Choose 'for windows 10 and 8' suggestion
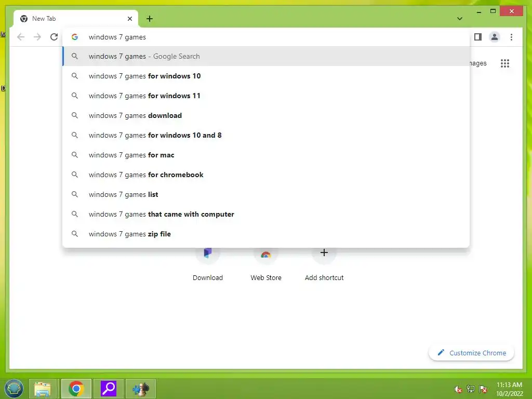This screenshot has height=399, width=532. pos(267,135)
